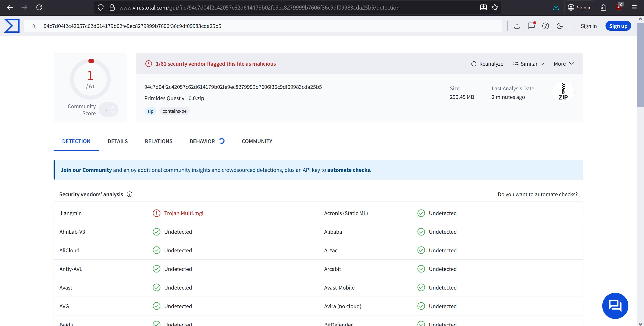Click the VirusTotal logo icon
This screenshot has height=326, width=644.
pos(12,26)
